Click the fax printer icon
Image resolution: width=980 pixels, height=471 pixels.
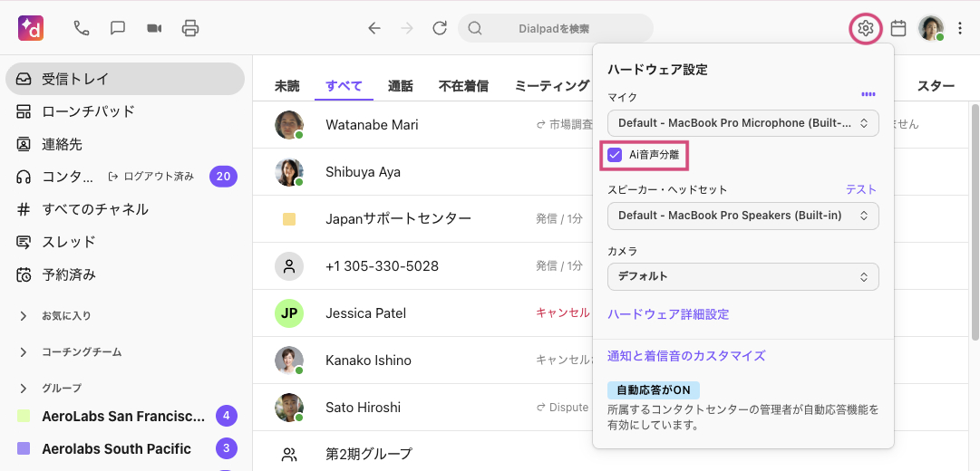tap(190, 28)
